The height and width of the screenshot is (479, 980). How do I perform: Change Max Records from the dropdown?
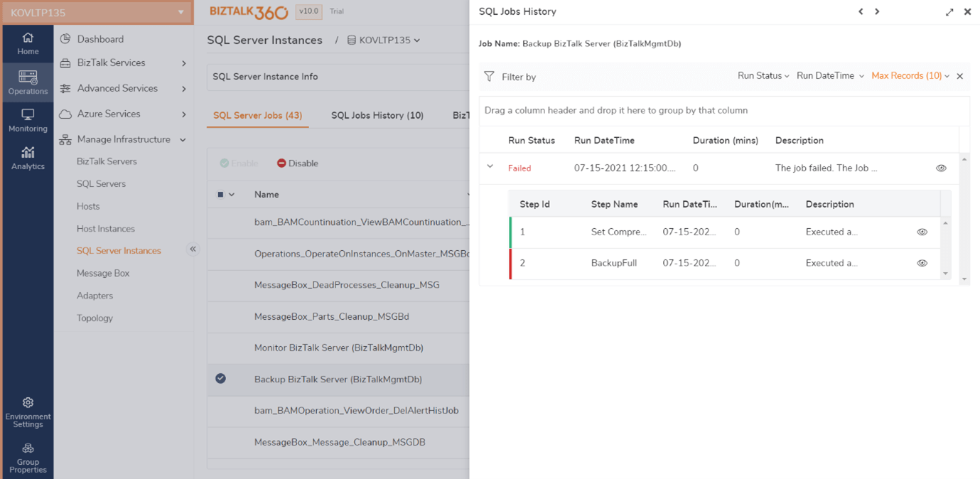910,76
